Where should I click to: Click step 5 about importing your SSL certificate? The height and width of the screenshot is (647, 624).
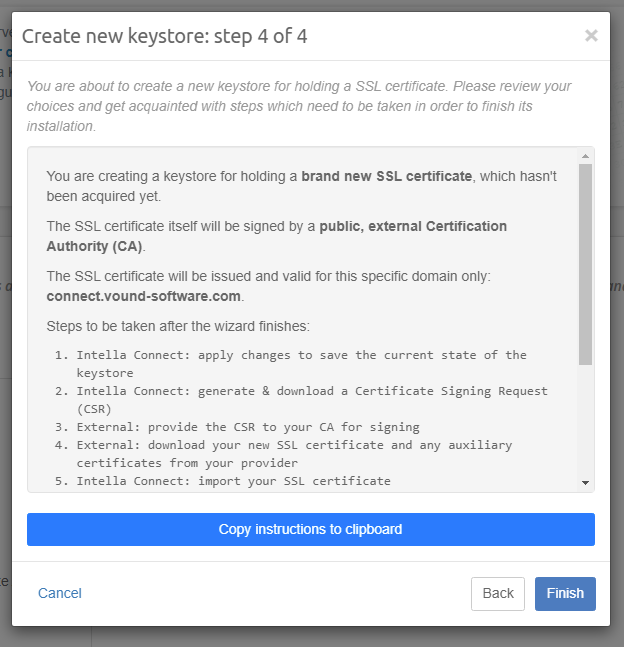pyautogui.click(x=233, y=481)
